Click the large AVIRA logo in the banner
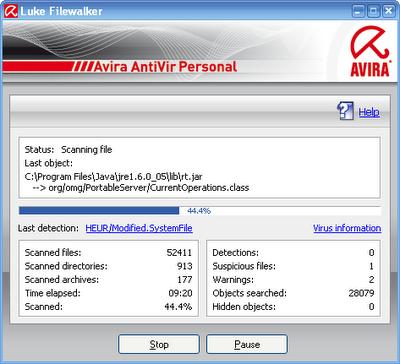 [370, 52]
